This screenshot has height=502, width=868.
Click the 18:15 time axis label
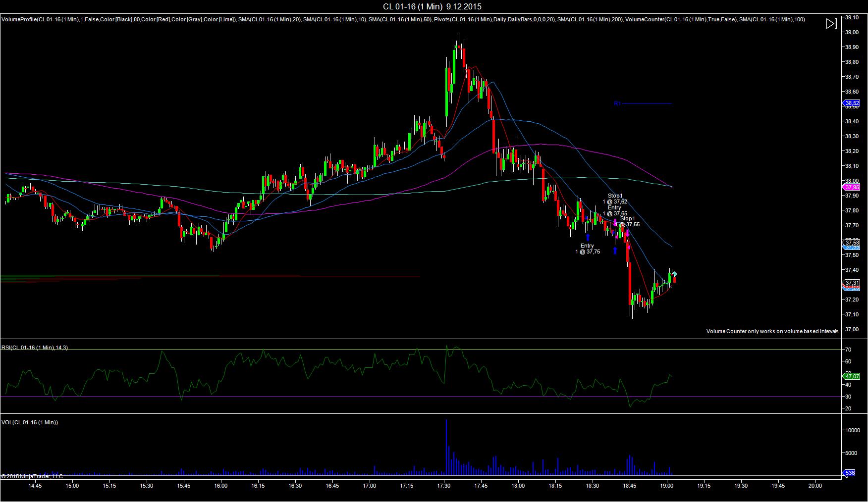pyautogui.click(x=555, y=486)
